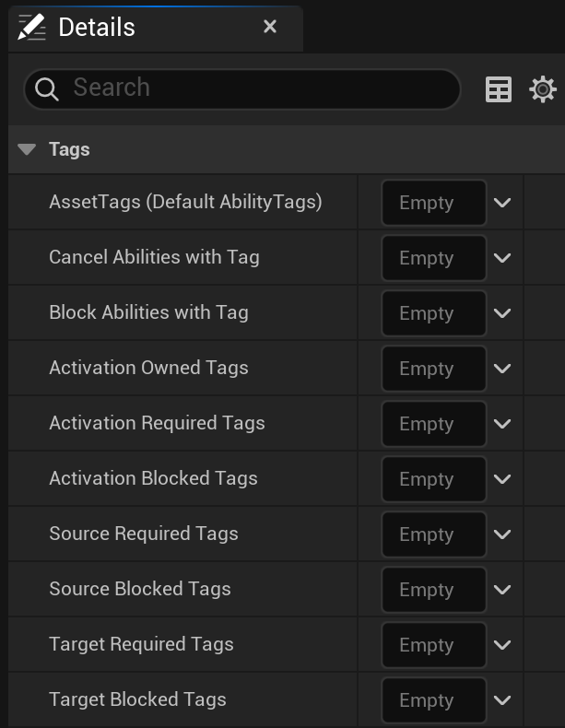This screenshot has width=565, height=728.
Task: Click Source Blocked Tags Empty box
Action: [433, 590]
